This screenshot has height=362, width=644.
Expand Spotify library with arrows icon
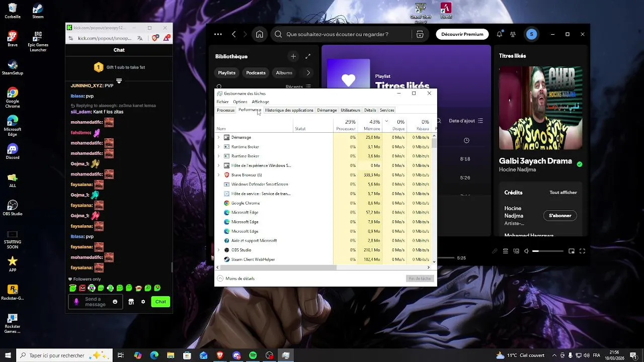click(308, 56)
